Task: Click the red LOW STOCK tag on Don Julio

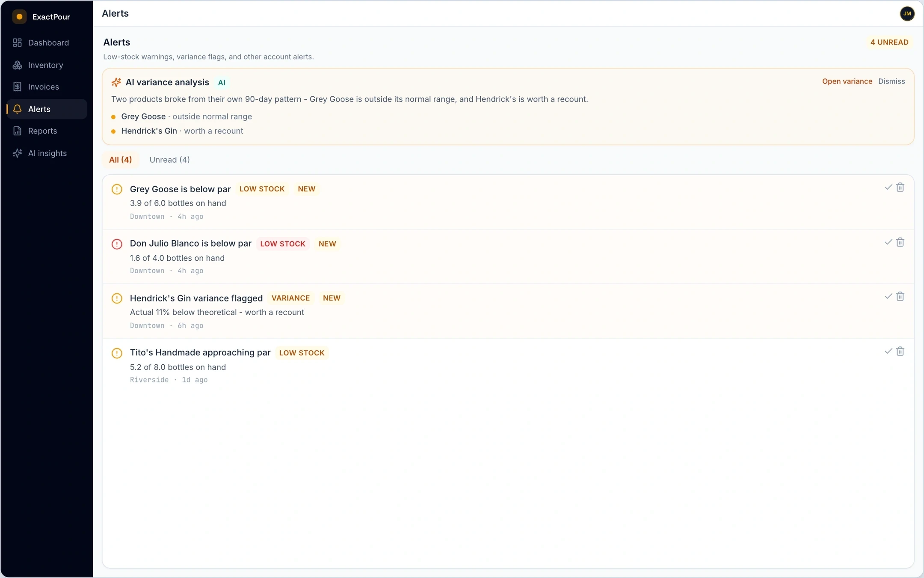Action: pos(283,244)
